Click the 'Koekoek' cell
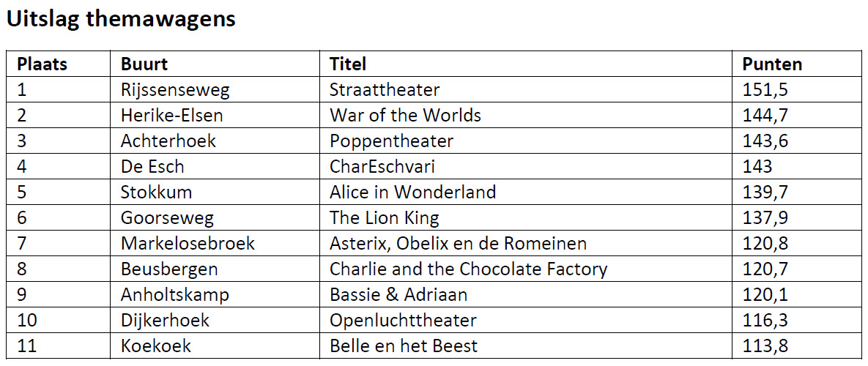This screenshot has height=366, width=868. coord(157,346)
